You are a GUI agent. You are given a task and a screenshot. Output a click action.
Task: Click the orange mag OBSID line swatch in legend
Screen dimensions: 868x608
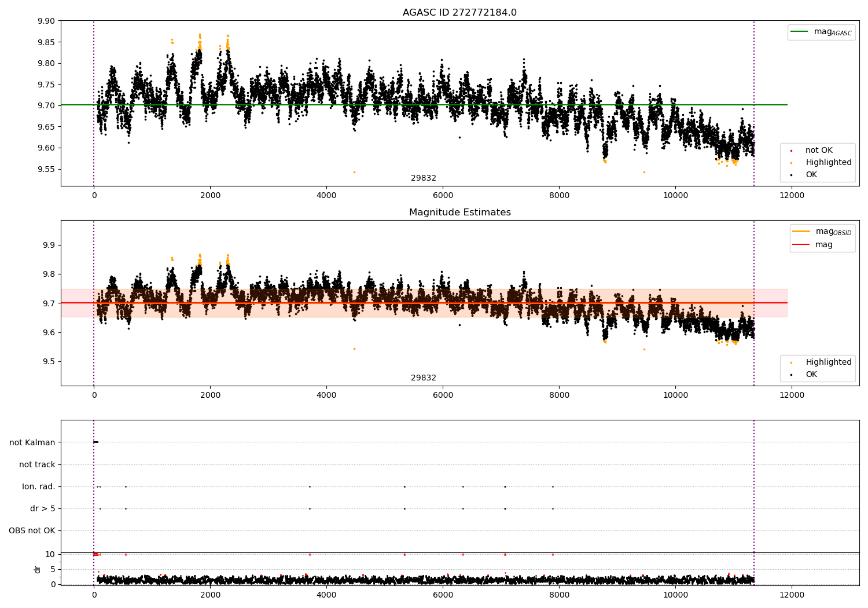[x=801, y=232]
